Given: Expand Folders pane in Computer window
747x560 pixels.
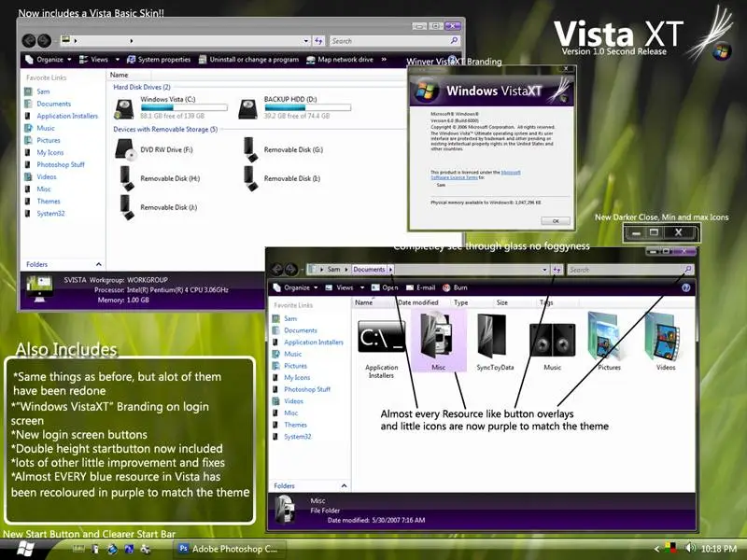Looking at the screenshot, I should pyautogui.click(x=99, y=264).
